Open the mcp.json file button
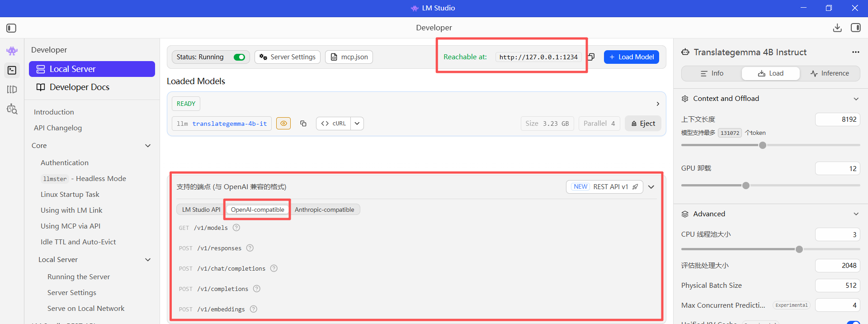This screenshot has height=324, width=868. tap(349, 57)
